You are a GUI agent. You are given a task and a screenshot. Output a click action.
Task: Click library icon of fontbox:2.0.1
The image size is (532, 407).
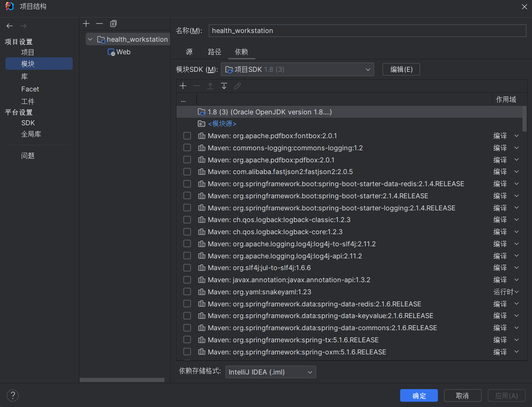202,136
